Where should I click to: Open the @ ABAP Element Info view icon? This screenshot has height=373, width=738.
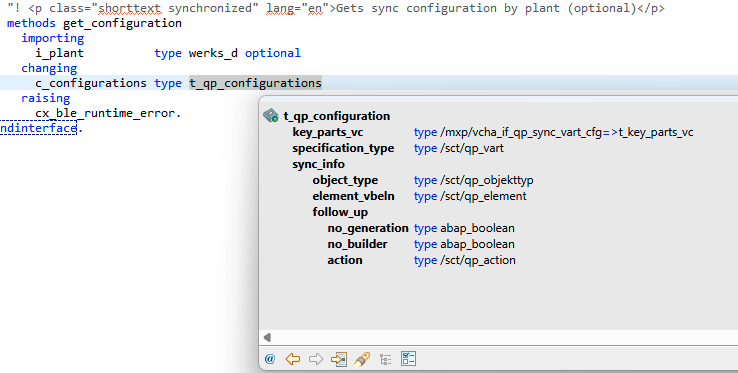[270, 359]
